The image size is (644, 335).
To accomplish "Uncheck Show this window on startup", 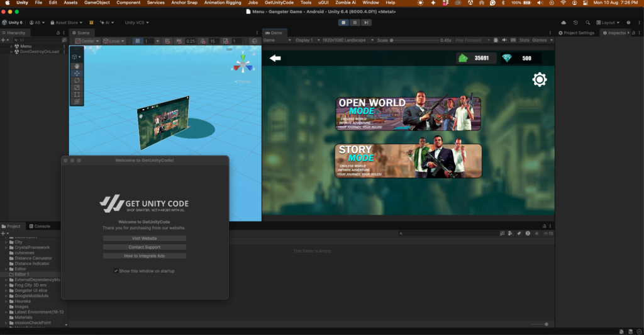I will click(116, 271).
